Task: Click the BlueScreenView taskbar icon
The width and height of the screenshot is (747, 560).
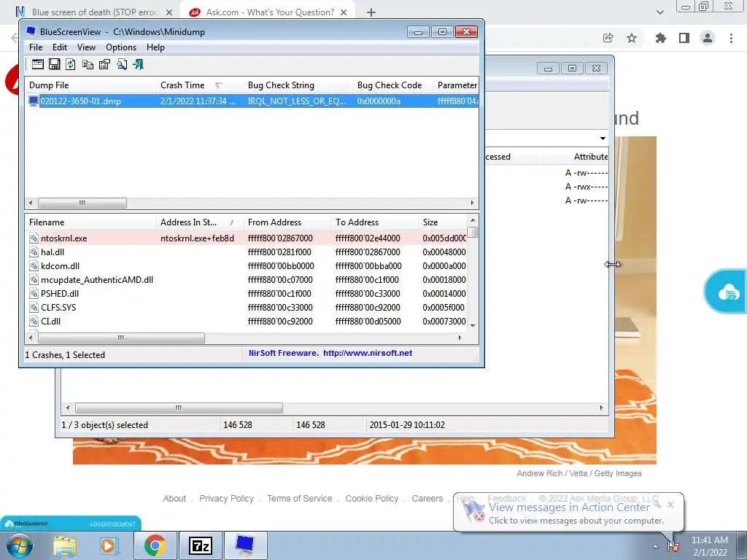Action: (x=245, y=545)
